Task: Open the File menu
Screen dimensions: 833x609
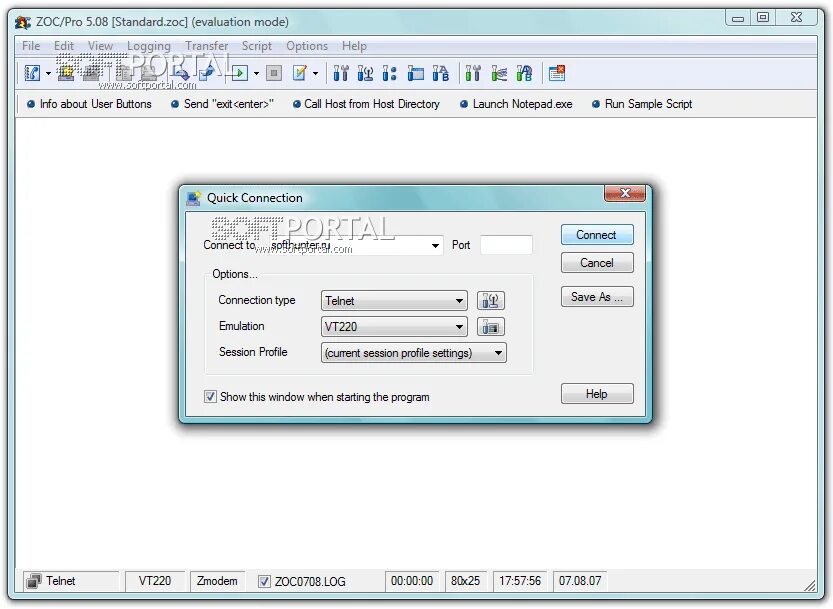Action: click(x=31, y=46)
